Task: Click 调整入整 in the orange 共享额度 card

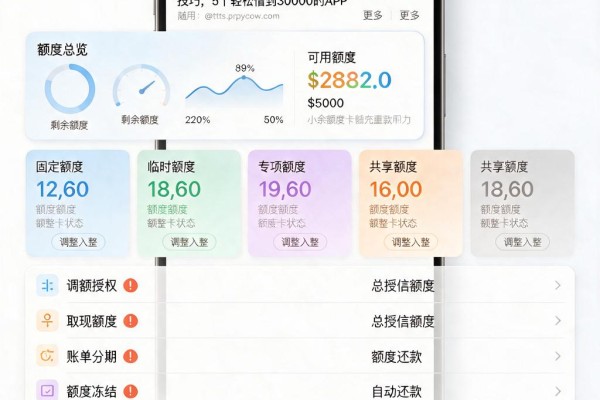Action: point(411,242)
